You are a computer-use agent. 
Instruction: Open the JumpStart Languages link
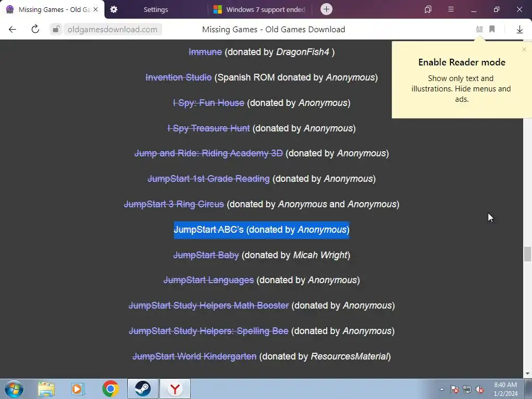coord(209,280)
